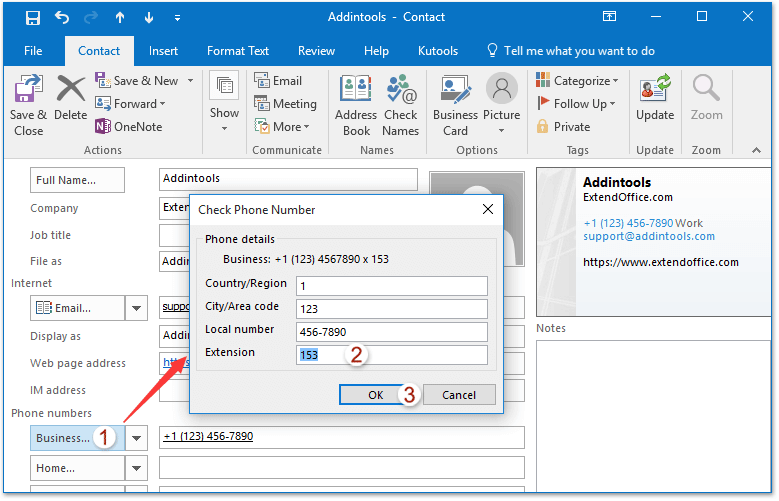Click OK in Check Phone Number dialog
The height and width of the screenshot is (501, 779).
pos(375,395)
